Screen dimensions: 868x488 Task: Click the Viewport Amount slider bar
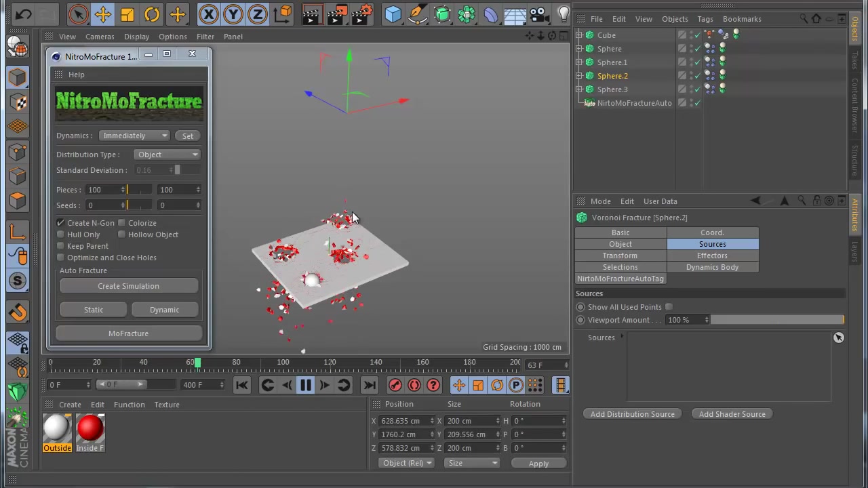(777, 320)
